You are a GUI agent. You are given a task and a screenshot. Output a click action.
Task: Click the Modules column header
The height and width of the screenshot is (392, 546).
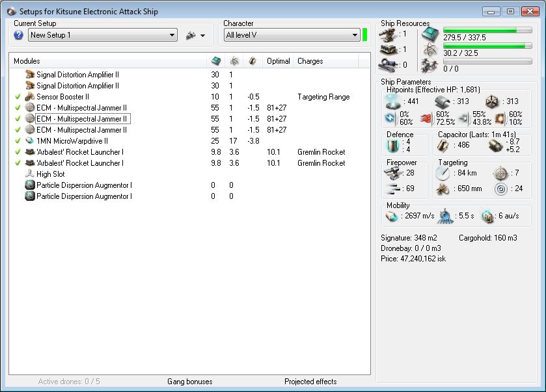108,61
